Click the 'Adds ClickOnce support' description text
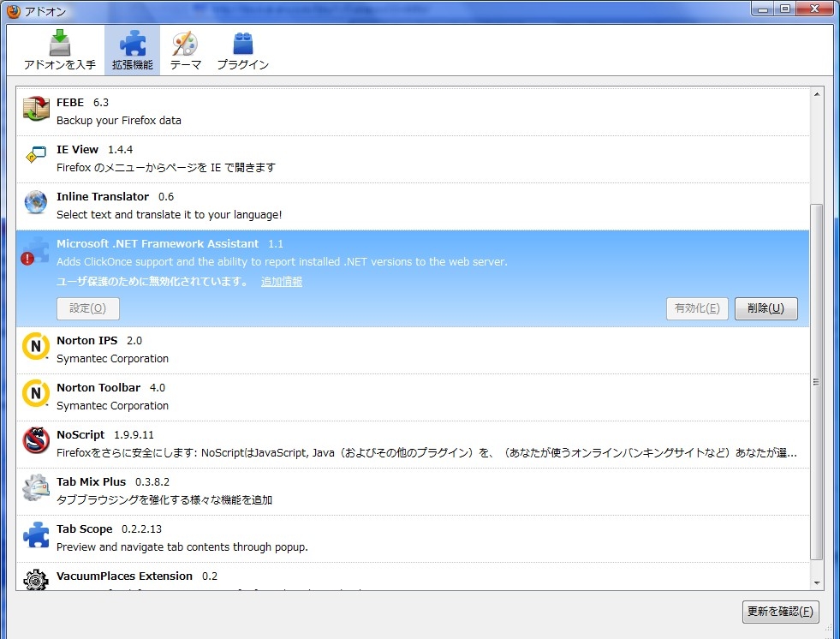The height and width of the screenshot is (639, 840). [x=282, y=262]
